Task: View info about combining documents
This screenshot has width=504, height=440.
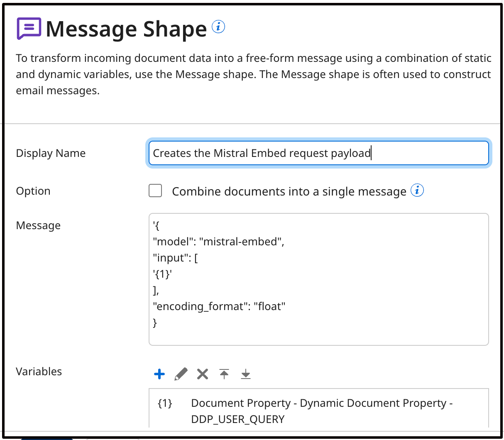Action: click(418, 190)
